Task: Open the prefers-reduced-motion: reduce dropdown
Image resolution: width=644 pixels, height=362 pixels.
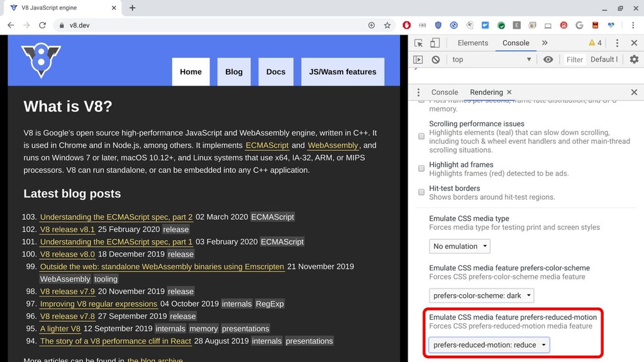Action: point(489,345)
